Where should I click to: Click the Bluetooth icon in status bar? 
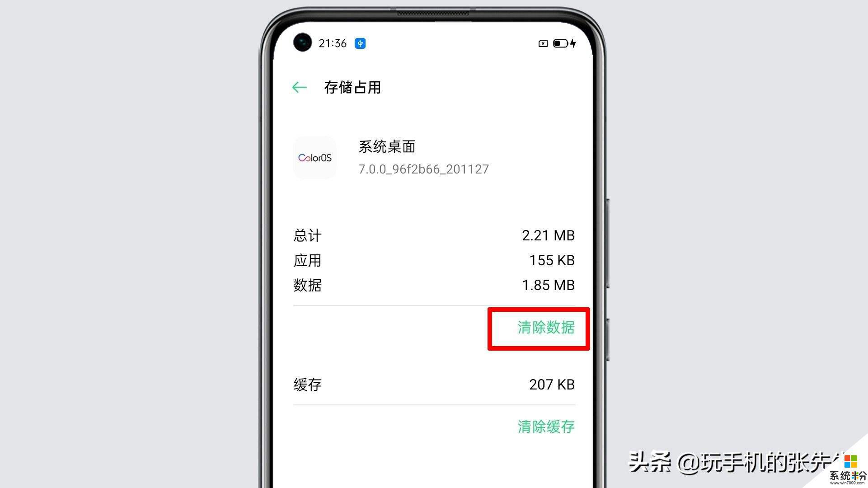(361, 43)
